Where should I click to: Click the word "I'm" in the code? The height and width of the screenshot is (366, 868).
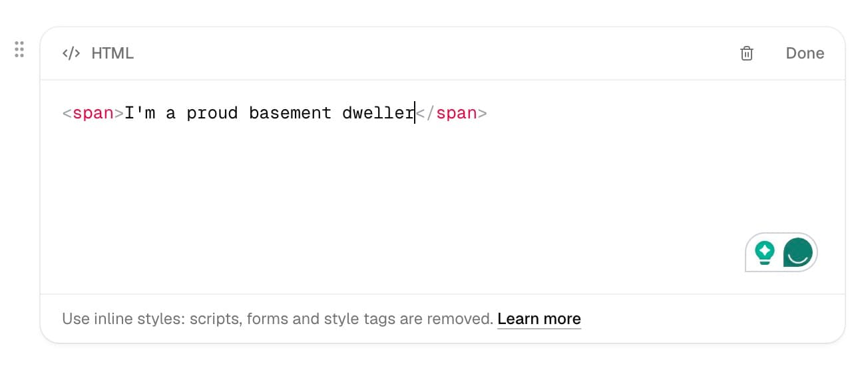click(x=140, y=113)
